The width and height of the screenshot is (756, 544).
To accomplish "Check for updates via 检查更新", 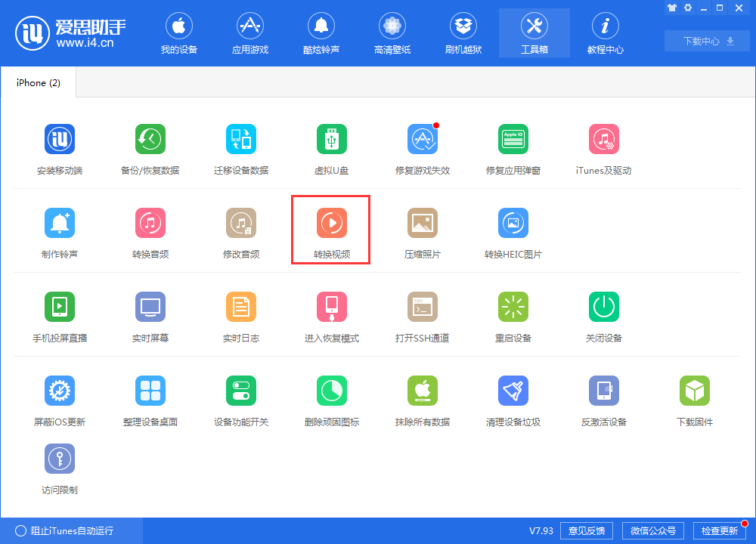I will tap(719, 530).
